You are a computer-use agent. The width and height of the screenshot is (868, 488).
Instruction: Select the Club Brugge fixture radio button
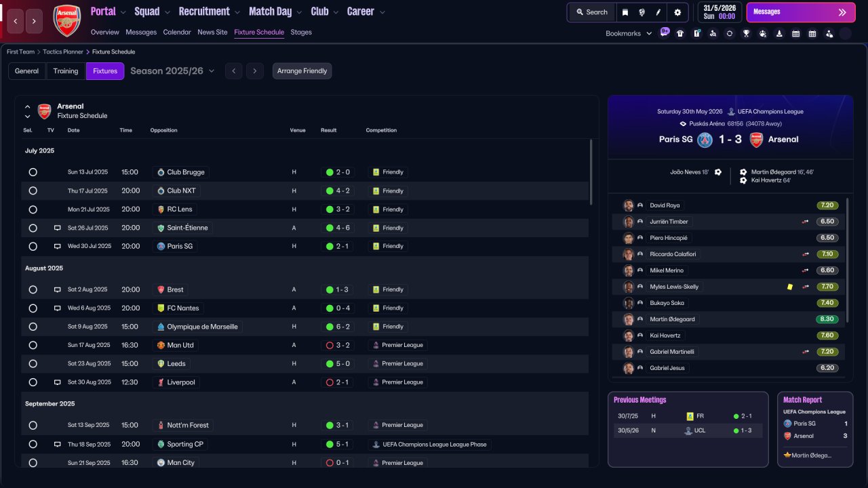(x=33, y=172)
